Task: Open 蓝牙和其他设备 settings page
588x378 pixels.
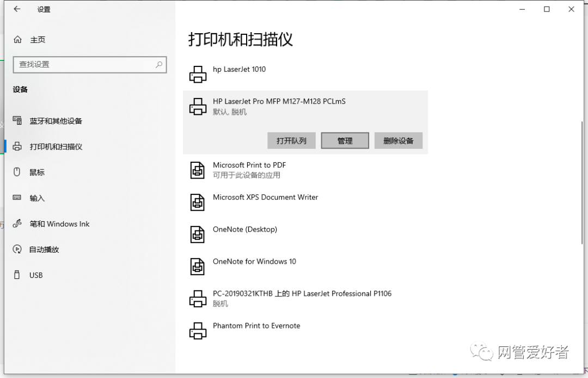Action: tap(56, 121)
